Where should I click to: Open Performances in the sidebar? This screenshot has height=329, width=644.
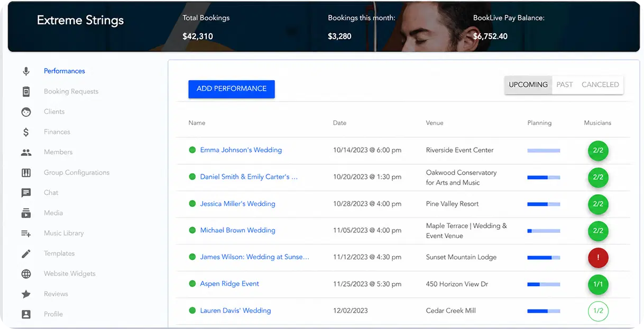[x=65, y=71]
